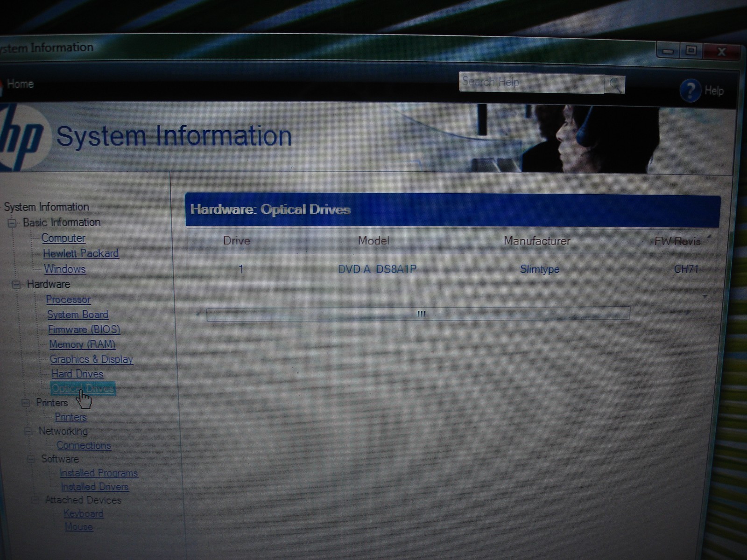Click the search magnifier icon
The width and height of the screenshot is (747, 560).
(615, 85)
